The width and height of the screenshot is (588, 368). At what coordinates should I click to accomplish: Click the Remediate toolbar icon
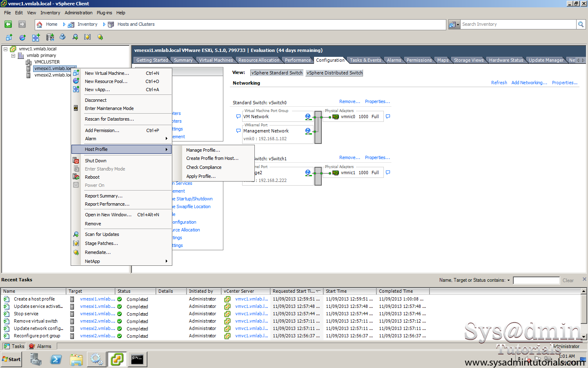(100, 37)
